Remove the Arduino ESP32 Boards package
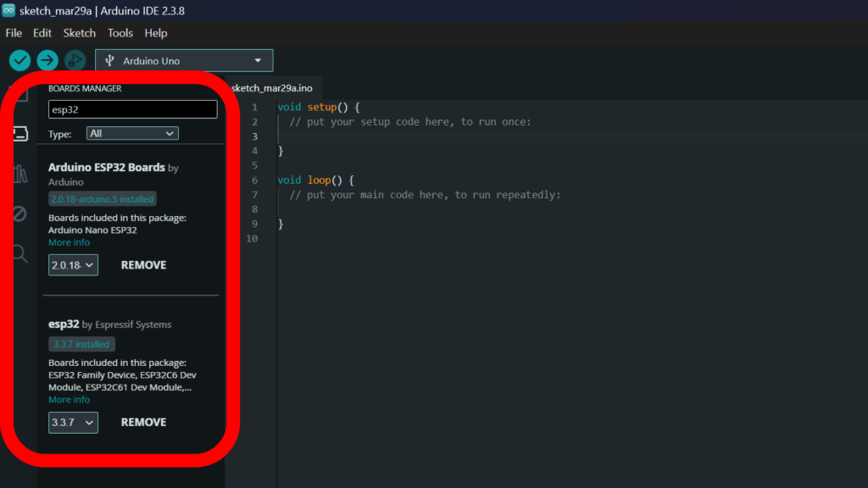868x488 pixels. (143, 265)
